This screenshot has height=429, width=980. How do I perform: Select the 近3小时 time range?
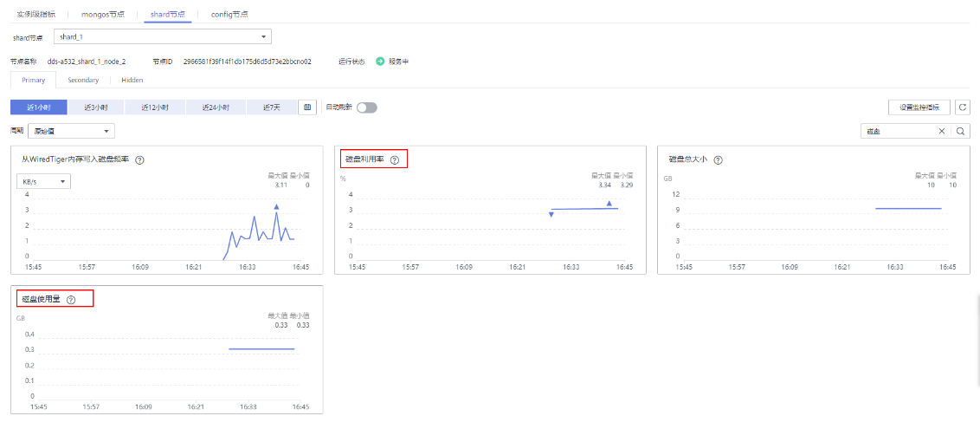pyautogui.click(x=96, y=107)
